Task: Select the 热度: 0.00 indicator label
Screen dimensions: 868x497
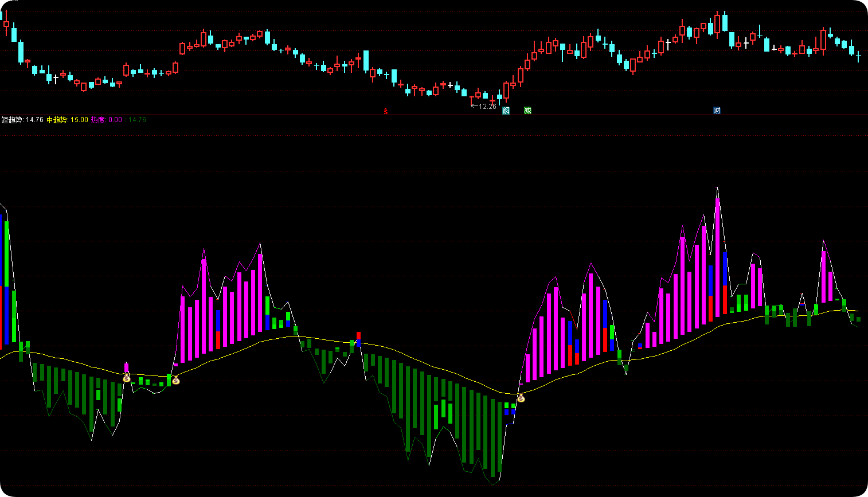Action: click(x=107, y=120)
